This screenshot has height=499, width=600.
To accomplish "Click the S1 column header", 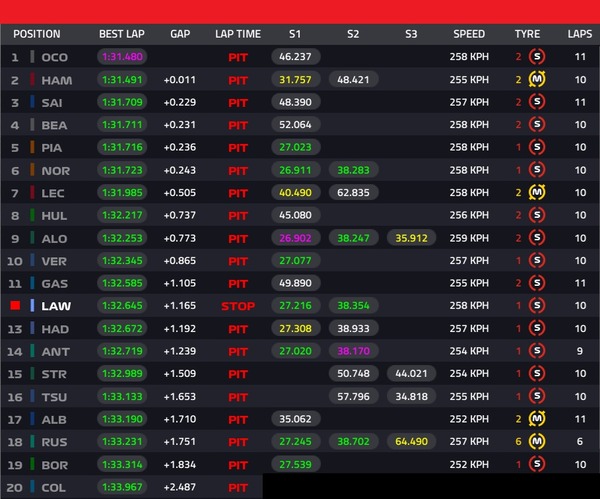I will pyautogui.click(x=295, y=34).
